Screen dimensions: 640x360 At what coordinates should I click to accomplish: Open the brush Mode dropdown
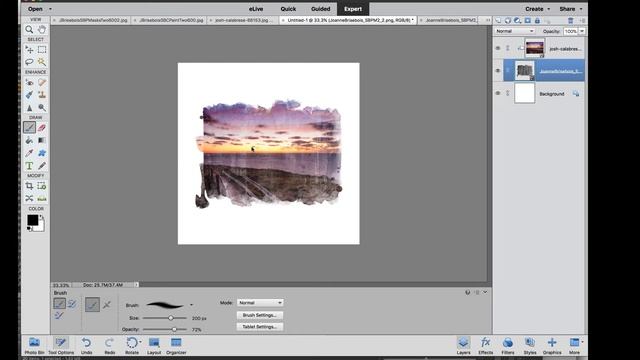pos(260,303)
